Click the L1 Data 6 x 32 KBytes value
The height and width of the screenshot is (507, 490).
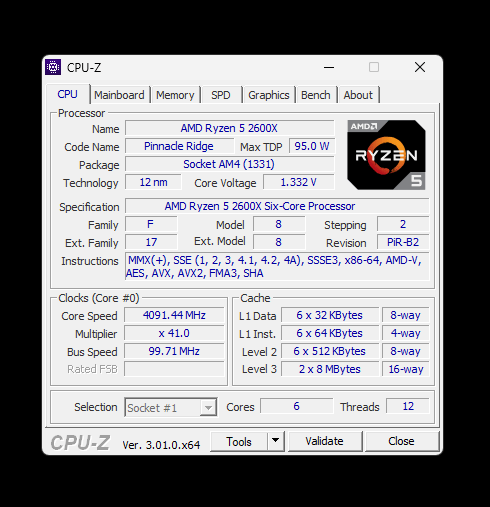point(330,315)
